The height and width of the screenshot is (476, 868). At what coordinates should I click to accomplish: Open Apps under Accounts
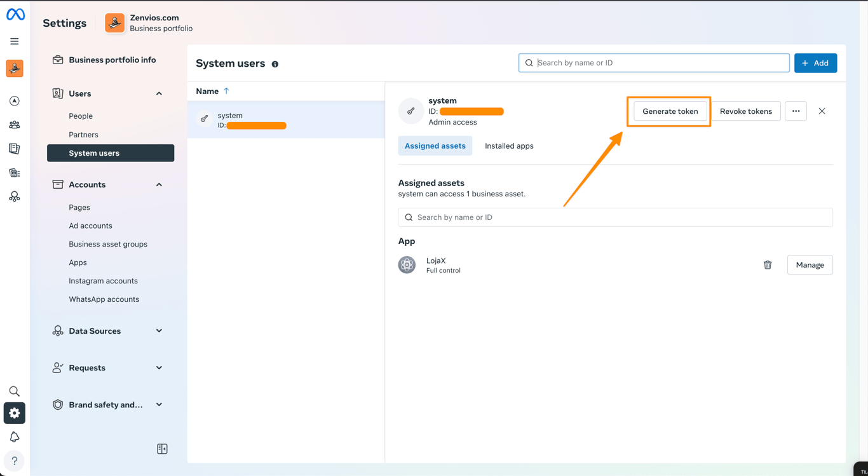pyautogui.click(x=78, y=262)
